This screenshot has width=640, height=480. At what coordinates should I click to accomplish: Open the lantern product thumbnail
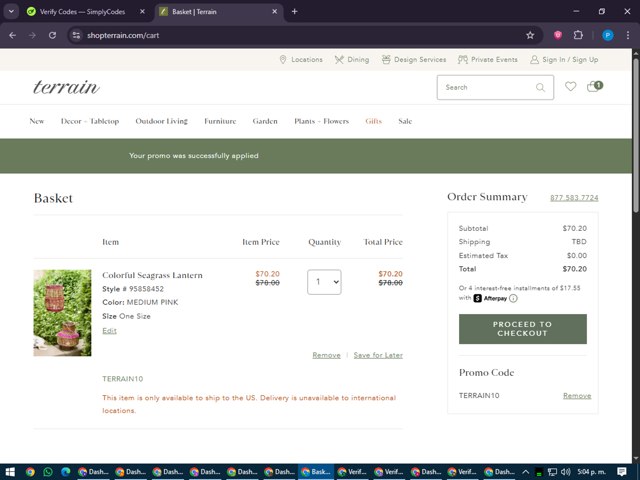(x=62, y=313)
